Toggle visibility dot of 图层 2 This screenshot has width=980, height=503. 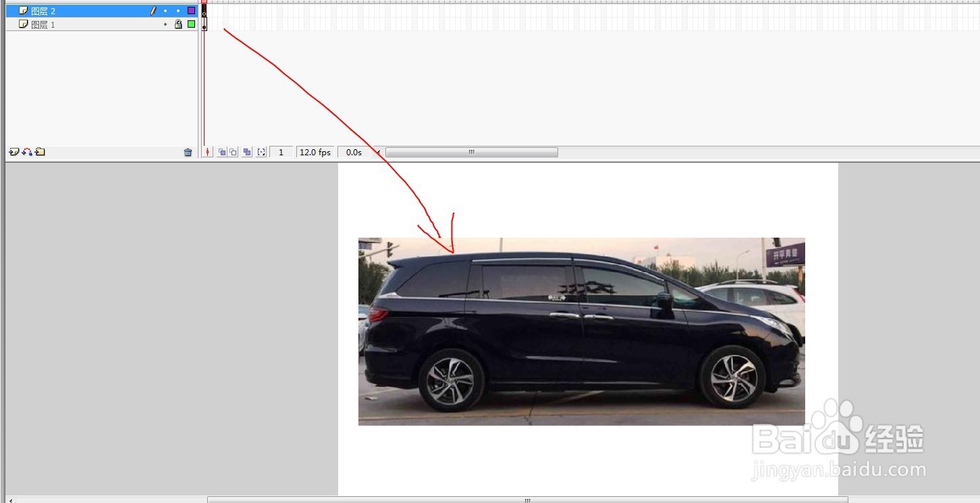click(165, 11)
